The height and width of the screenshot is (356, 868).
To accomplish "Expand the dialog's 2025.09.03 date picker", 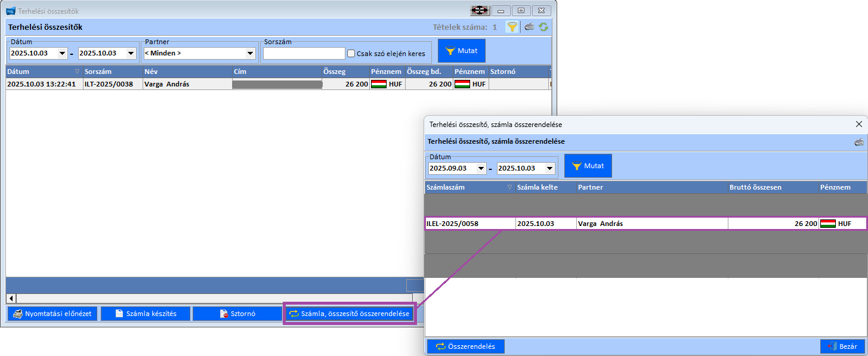I will pos(481,169).
